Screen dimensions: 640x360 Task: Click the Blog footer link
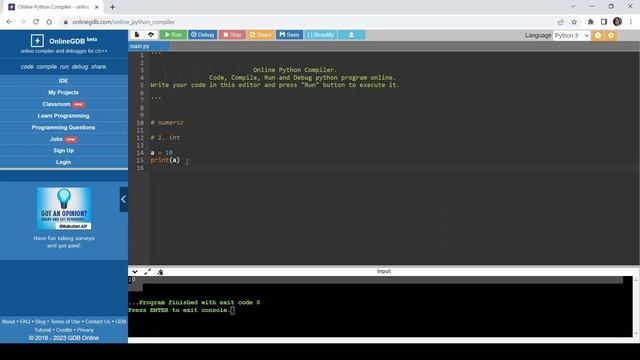pos(40,322)
